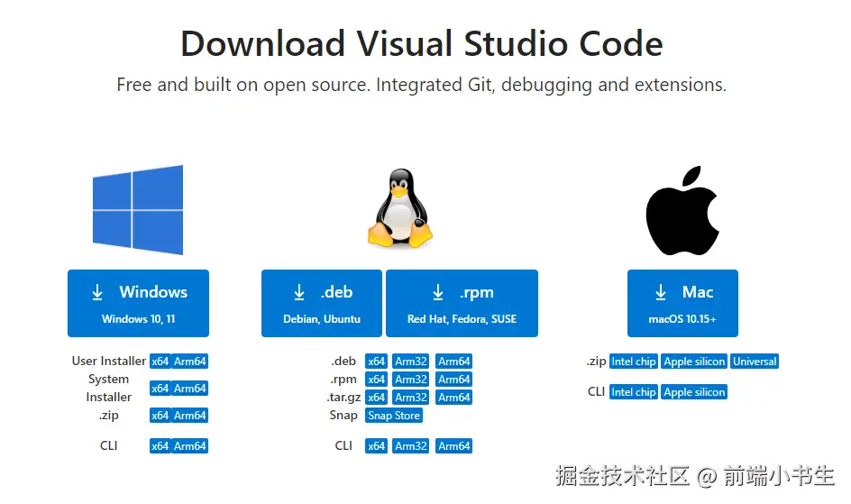Screen dimensions: 851x504
Task: Download Mac .zip for Apple silicon
Action: click(x=694, y=362)
